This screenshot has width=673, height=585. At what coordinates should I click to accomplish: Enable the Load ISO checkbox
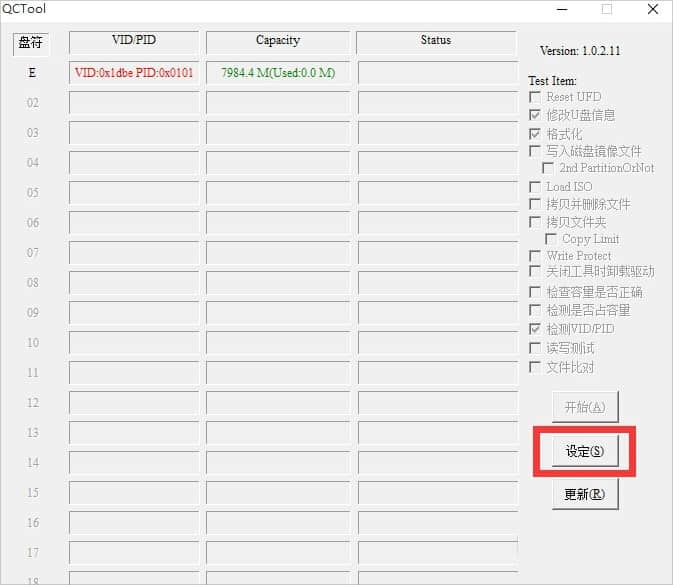pyautogui.click(x=535, y=187)
